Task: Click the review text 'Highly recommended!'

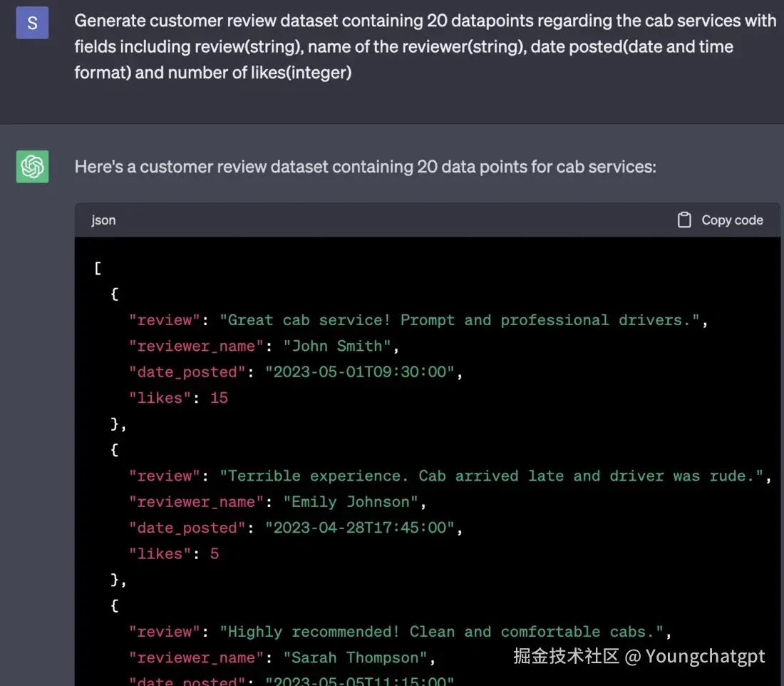Action: point(314,632)
